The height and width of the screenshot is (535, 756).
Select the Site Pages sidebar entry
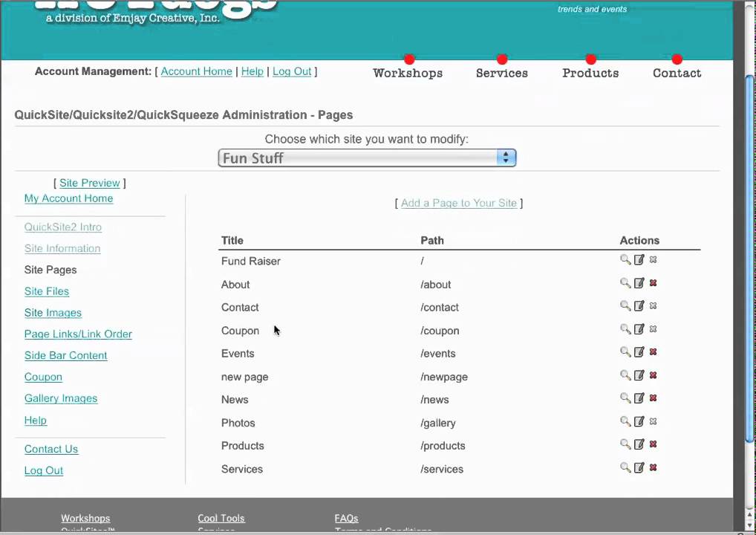tap(50, 270)
